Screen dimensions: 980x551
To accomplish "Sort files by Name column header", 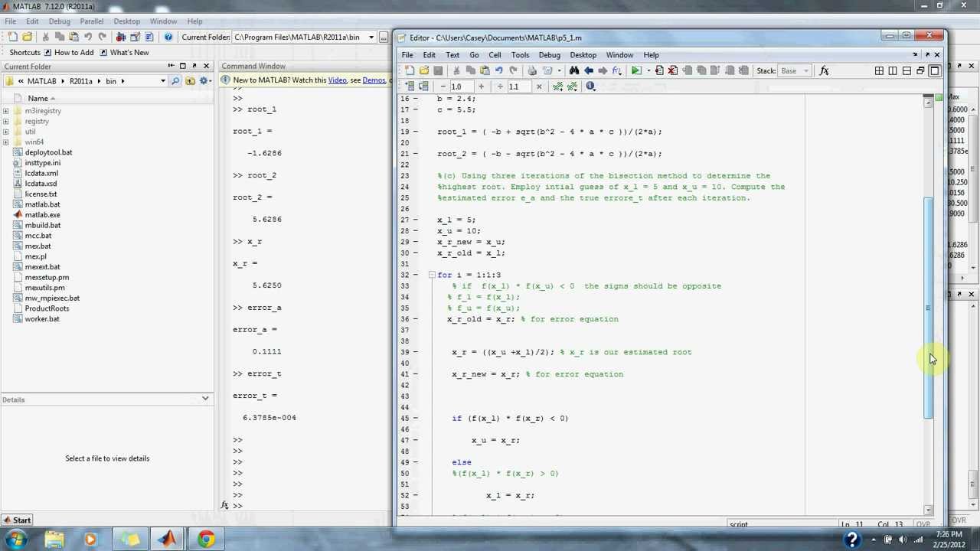I will point(38,98).
